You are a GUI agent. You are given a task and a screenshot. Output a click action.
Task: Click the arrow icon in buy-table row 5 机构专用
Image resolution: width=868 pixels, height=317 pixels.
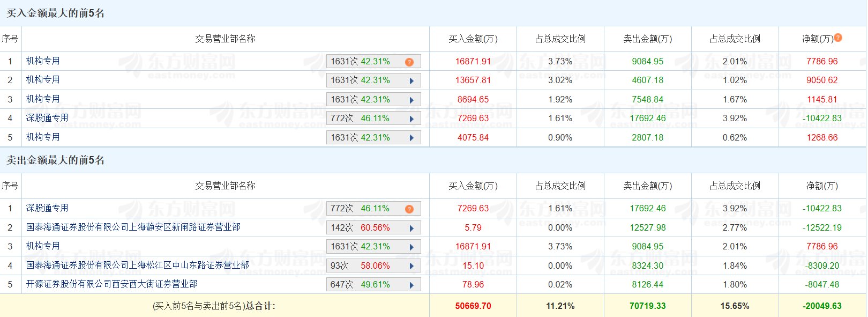411,138
